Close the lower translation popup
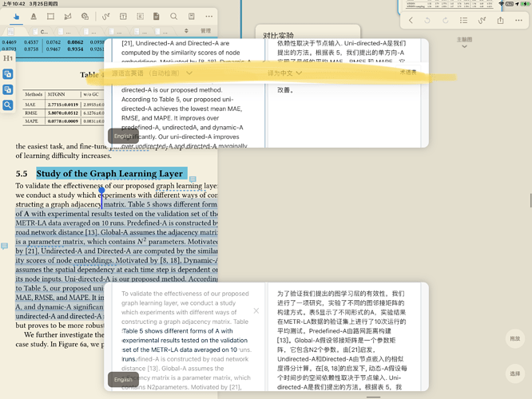This screenshot has width=532, height=399. [x=256, y=310]
